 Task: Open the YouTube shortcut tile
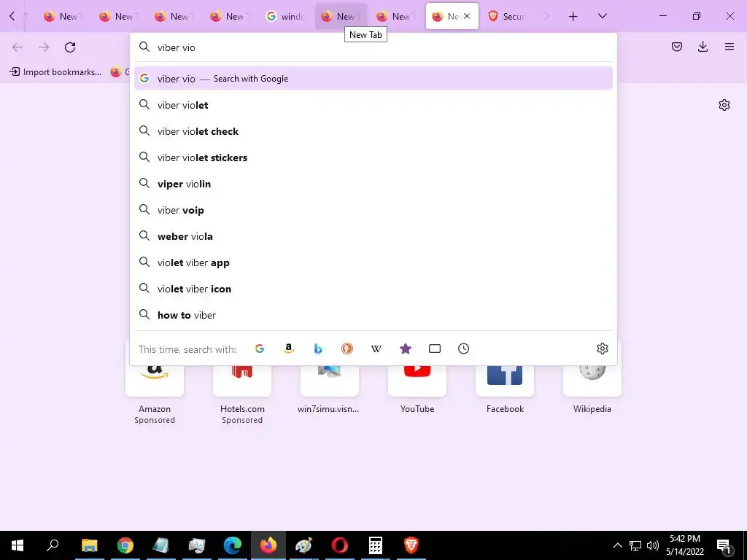click(417, 381)
